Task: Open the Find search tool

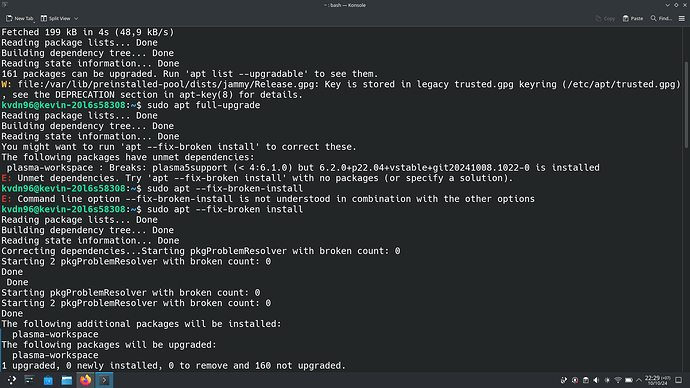Action: click(661, 18)
